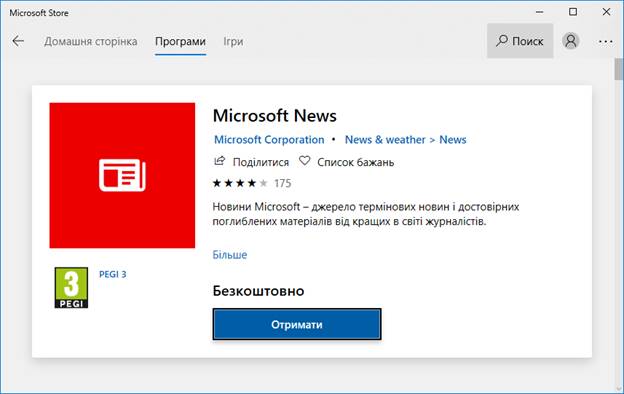Click the PEGI 3 rating badge
Viewport: 624px width, 394px height.
[71, 288]
